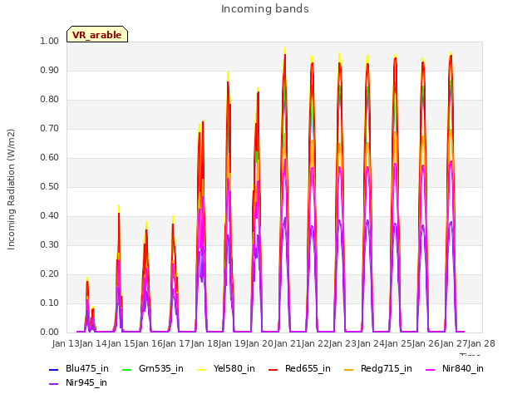Click the Redg715_in orange legend swatch
532x399 pixels.
(349, 369)
